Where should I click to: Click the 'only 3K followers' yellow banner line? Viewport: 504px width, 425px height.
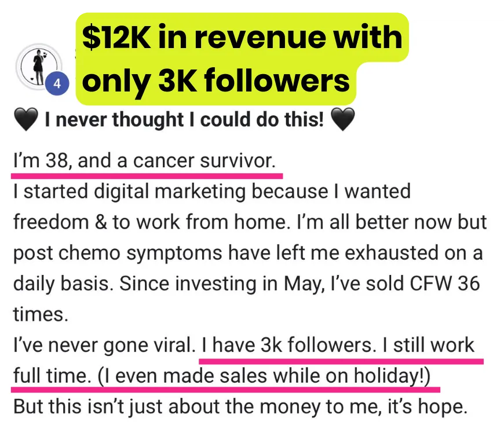tap(216, 81)
